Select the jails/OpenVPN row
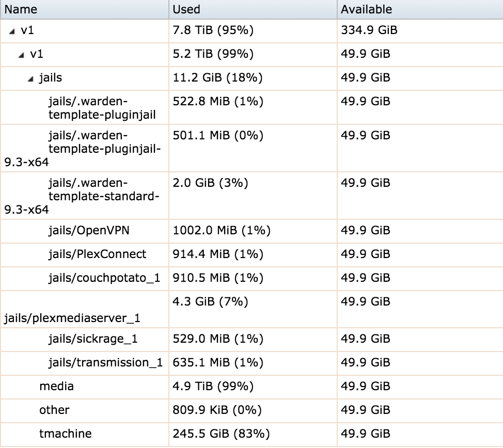The width and height of the screenshot is (503, 448). [x=251, y=231]
